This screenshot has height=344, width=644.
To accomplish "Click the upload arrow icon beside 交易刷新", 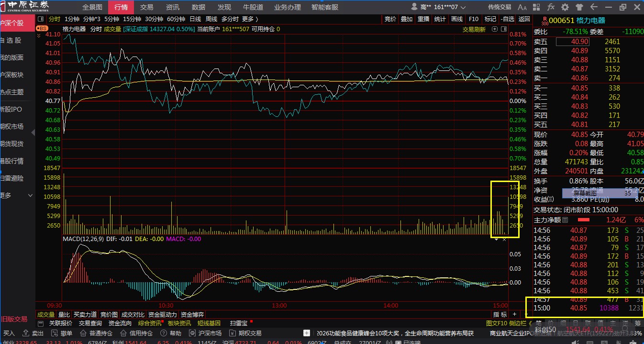I will pos(494,29).
